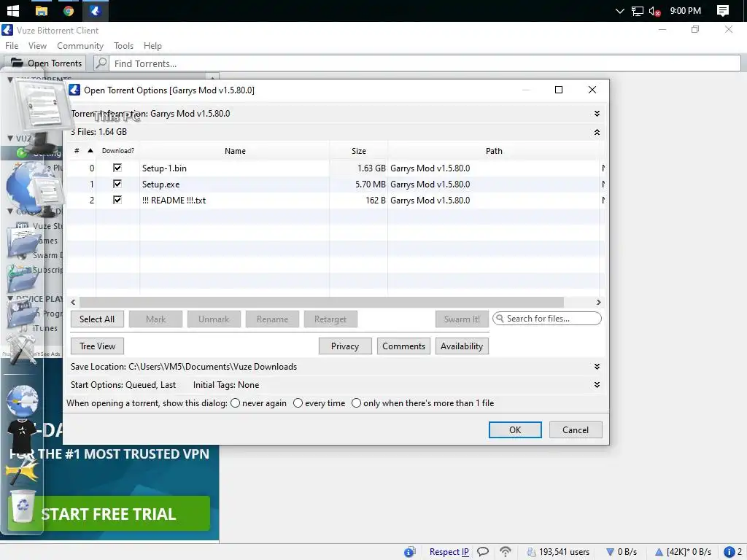Expand the Torrent Information section
747x560 pixels.
pyautogui.click(x=597, y=113)
